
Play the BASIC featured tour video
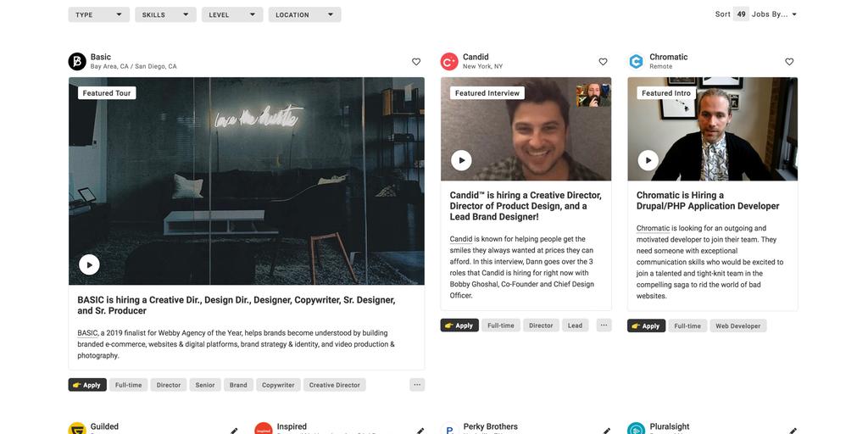(89, 264)
